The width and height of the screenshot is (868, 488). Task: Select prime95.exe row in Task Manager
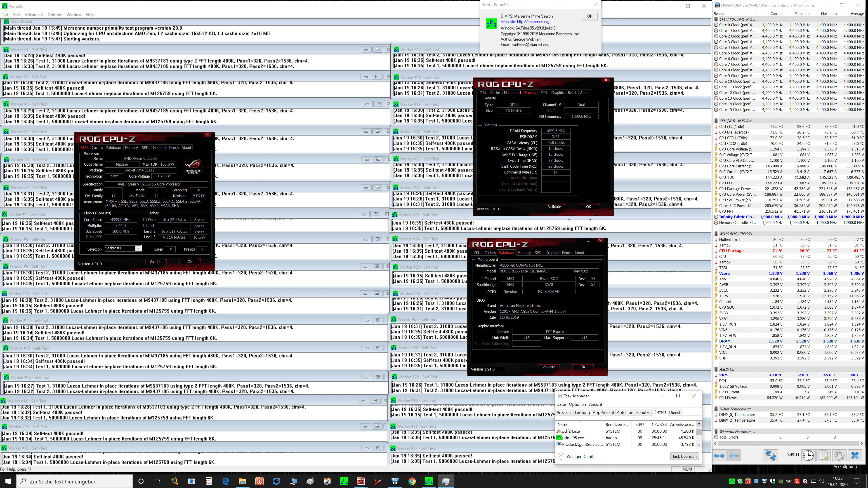pyautogui.click(x=626, y=438)
